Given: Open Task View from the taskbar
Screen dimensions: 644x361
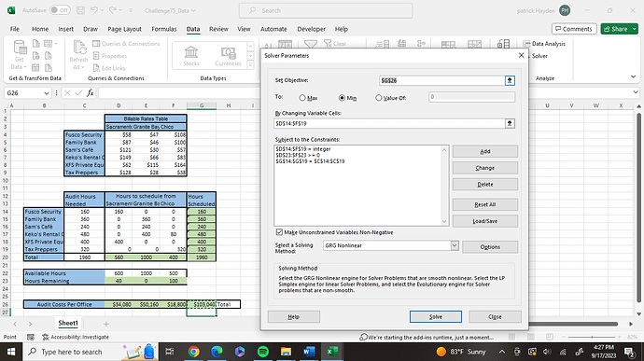Looking at the screenshot, I should [x=169, y=352].
